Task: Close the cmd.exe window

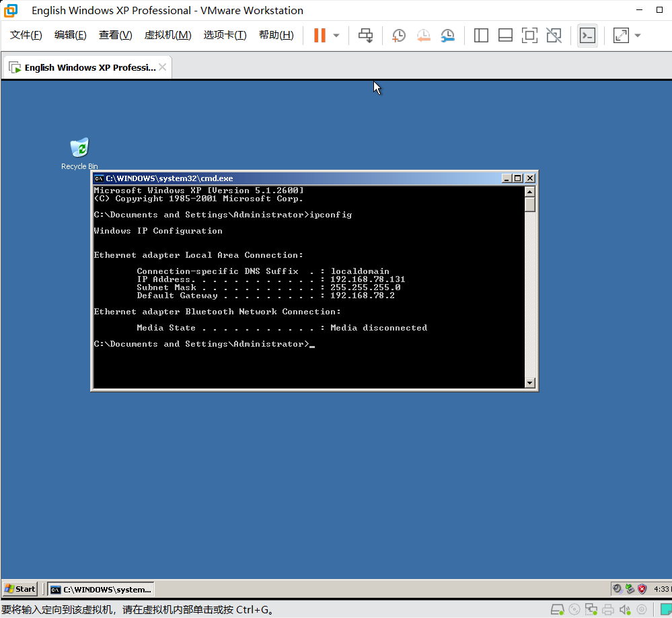Action: [x=530, y=178]
